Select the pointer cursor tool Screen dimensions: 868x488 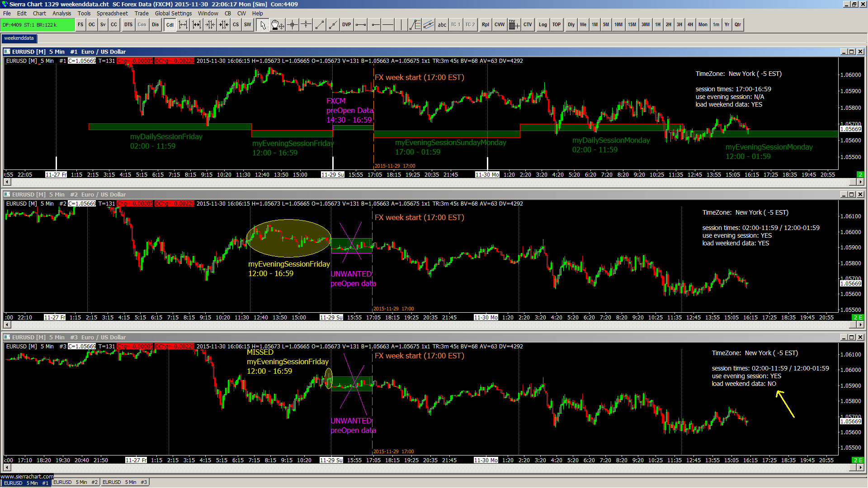pyautogui.click(x=263, y=25)
